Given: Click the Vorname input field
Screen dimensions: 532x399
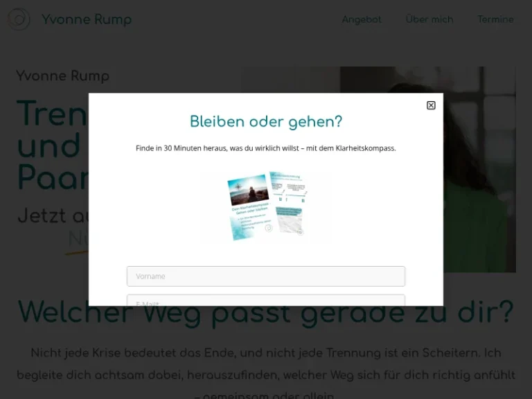Looking at the screenshot, I should (266, 276).
